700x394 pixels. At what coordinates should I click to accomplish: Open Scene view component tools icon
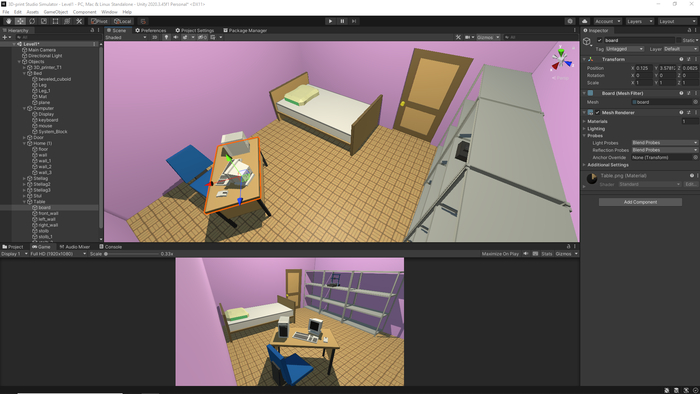pos(458,37)
